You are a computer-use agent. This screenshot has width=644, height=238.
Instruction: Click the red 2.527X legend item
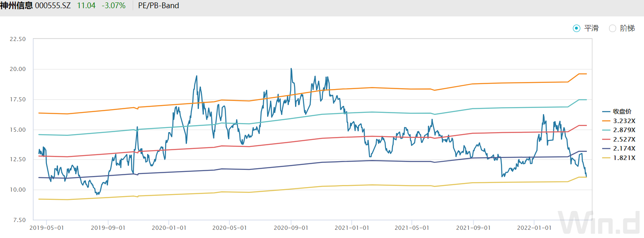tap(619, 140)
